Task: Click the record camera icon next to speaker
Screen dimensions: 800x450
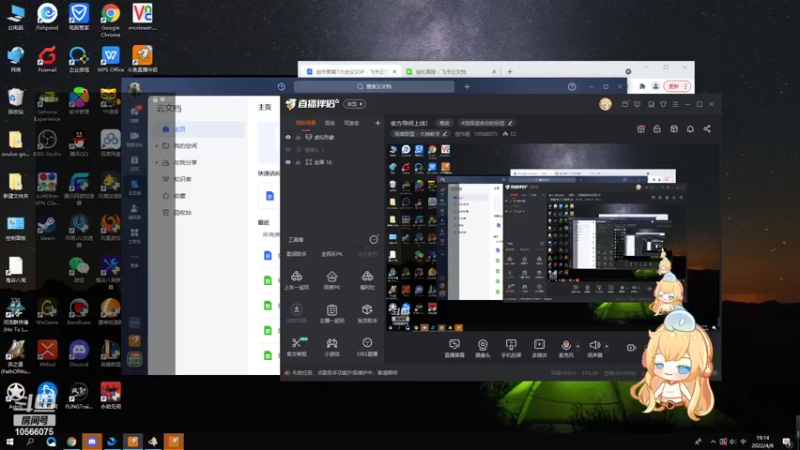Action: [x=631, y=347]
